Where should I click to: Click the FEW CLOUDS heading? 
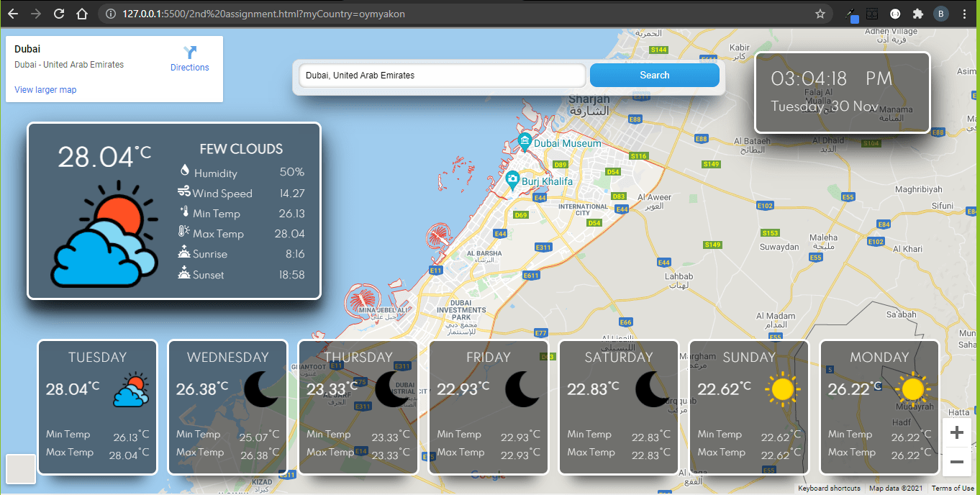tap(241, 149)
